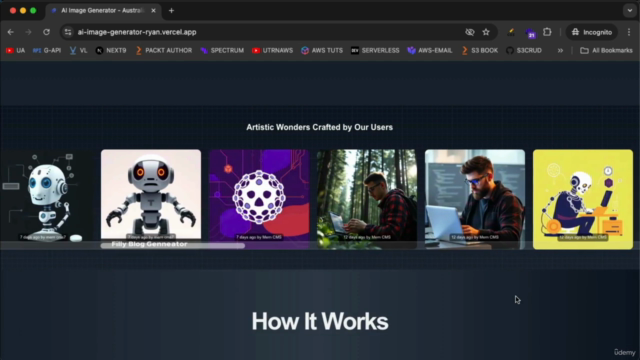640x360 pixels.
Task: Open the purple extension with badge 21
Action: click(530, 33)
